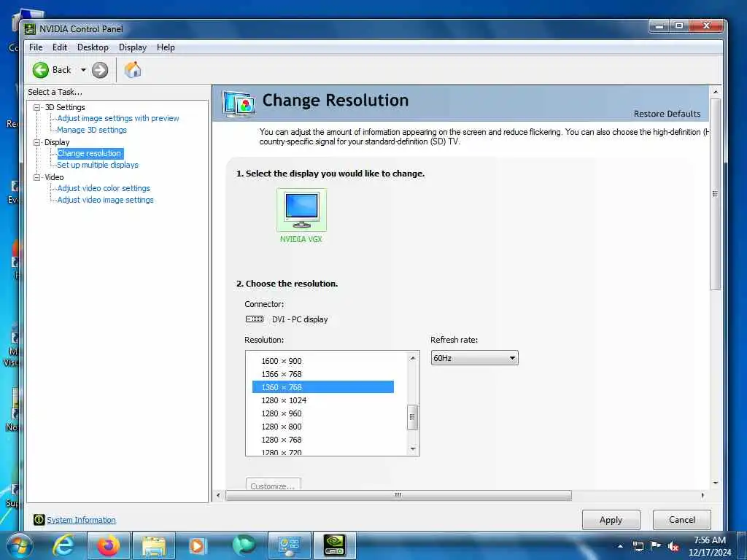Select the NVIDIA VGX display thumbnail
This screenshot has height=560, width=747.
[x=301, y=209]
